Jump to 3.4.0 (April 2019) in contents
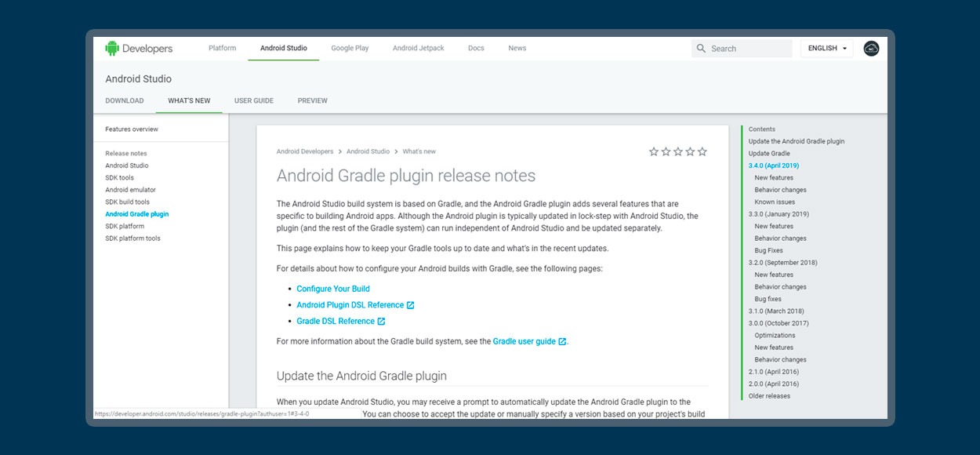The height and width of the screenshot is (455, 980). pyautogui.click(x=774, y=166)
